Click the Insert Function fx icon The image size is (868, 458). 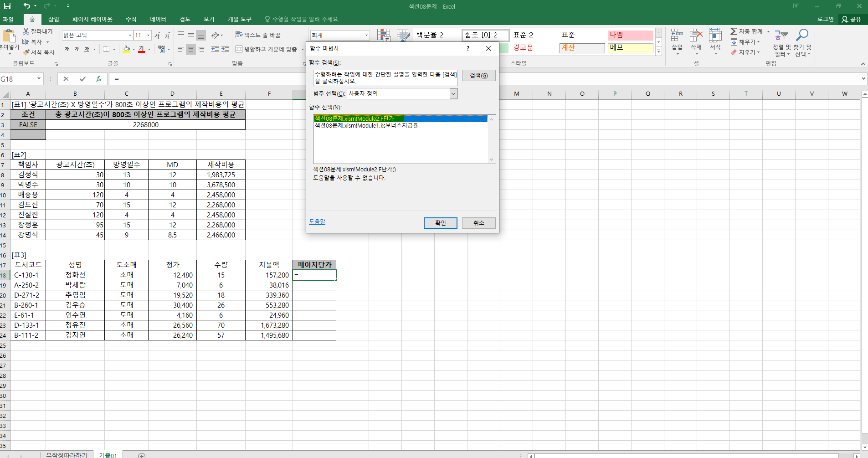98,79
